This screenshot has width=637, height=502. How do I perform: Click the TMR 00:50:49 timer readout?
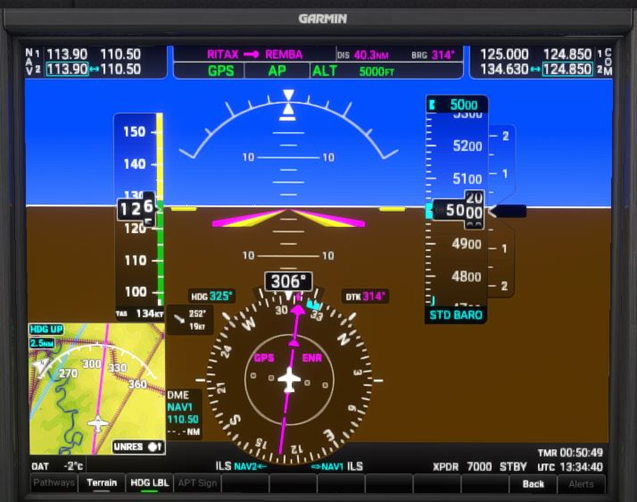pos(570,452)
